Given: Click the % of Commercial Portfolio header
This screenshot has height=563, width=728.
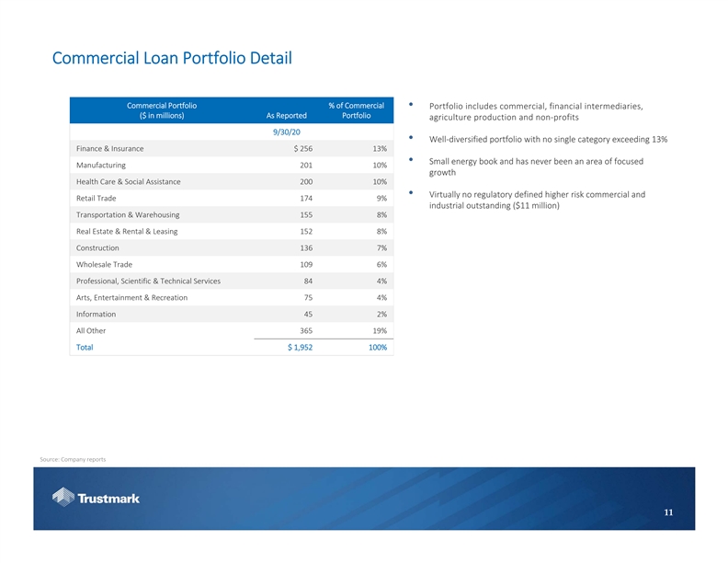Looking at the screenshot, I should click(356, 109).
